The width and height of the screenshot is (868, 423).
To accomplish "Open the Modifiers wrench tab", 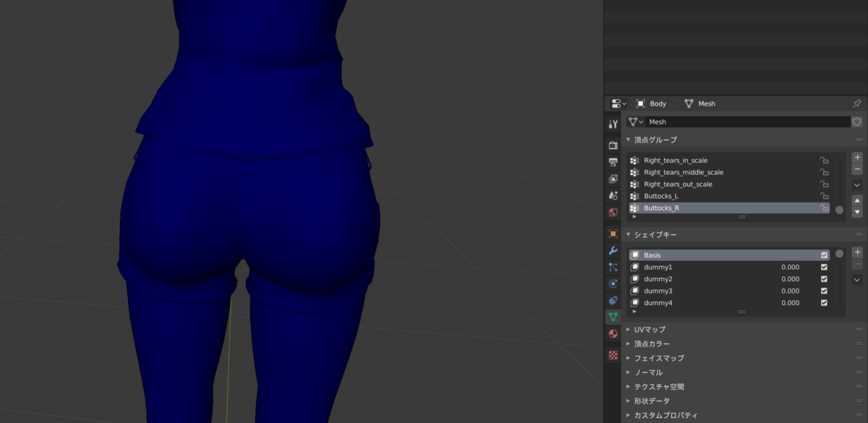I will coord(613,250).
